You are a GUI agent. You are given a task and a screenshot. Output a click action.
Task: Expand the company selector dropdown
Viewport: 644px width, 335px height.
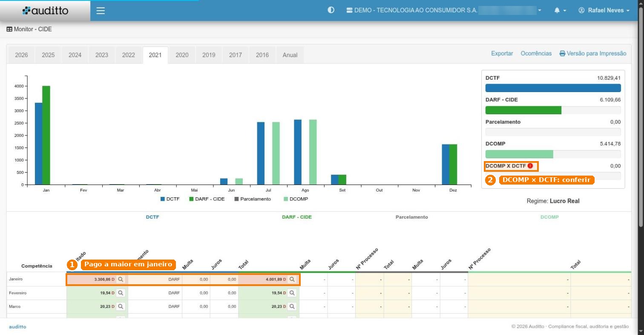click(540, 10)
